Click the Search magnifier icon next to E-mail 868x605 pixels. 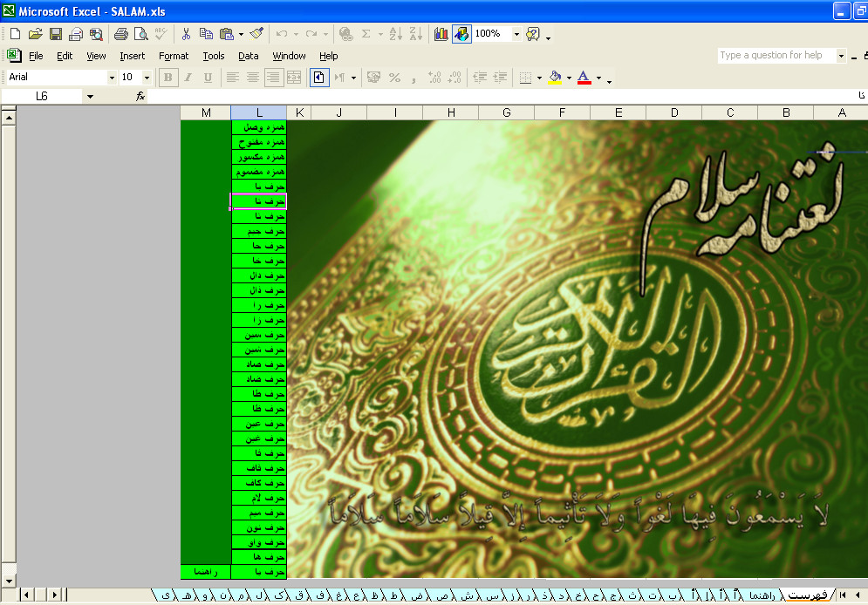pos(96,34)
